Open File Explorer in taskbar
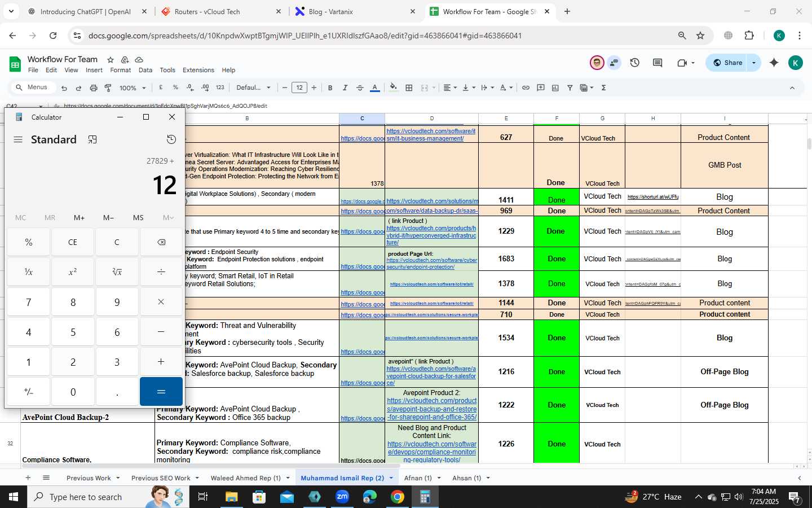This screenshot has width=812, height=508. 232,497
